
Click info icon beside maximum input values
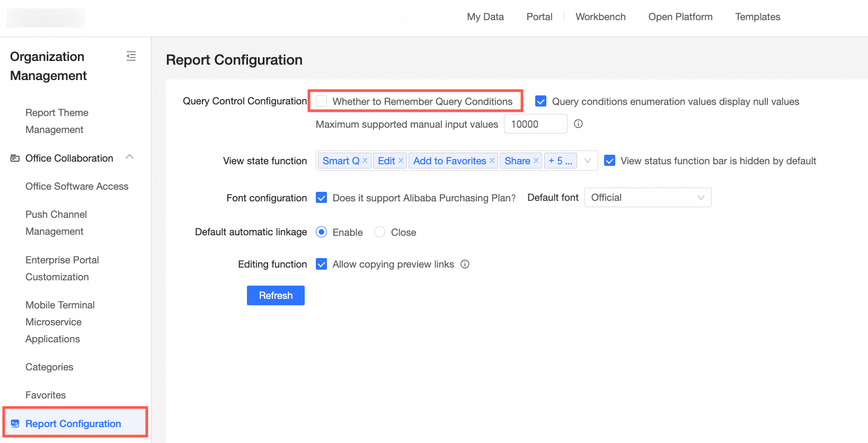pos(578,124)
